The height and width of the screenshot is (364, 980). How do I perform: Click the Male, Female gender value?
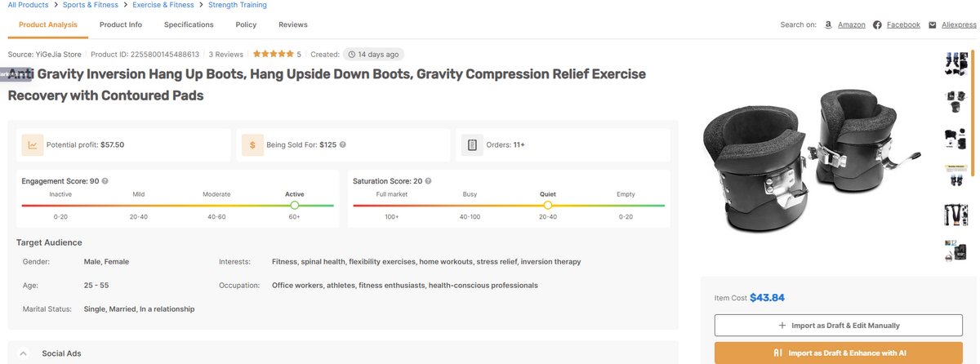[x=106, y=262]
